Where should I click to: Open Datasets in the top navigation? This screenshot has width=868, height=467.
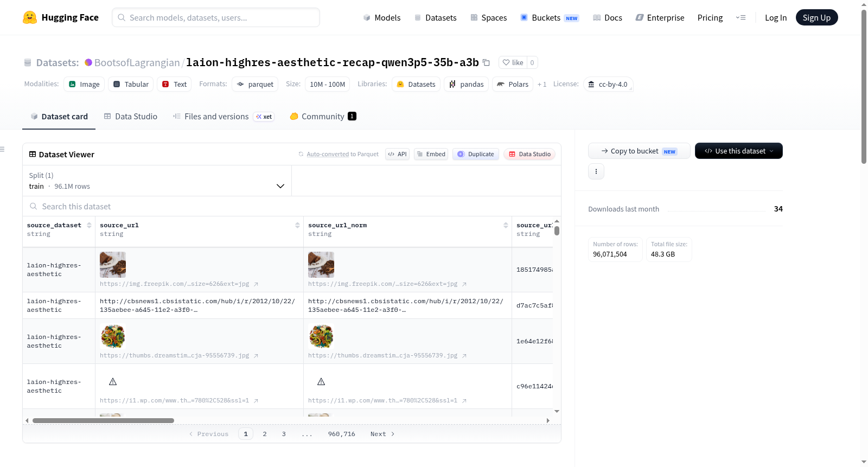point(436,17)
